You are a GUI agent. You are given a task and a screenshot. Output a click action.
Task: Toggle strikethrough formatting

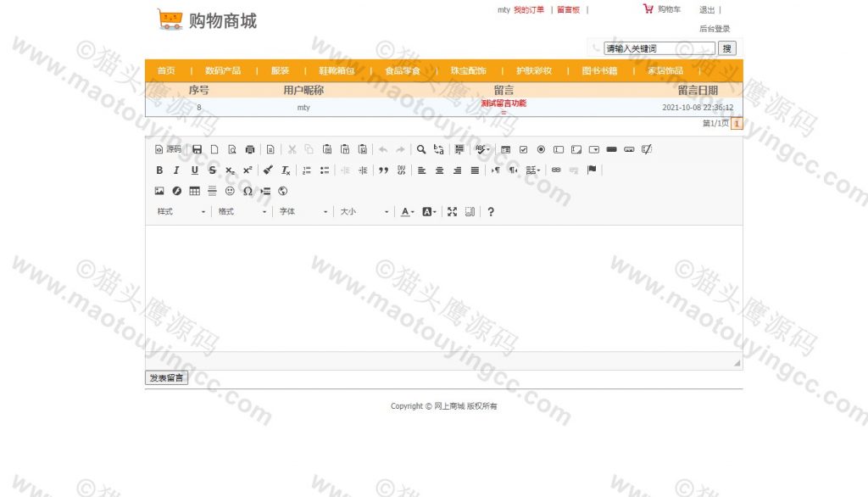pos(213,170)
